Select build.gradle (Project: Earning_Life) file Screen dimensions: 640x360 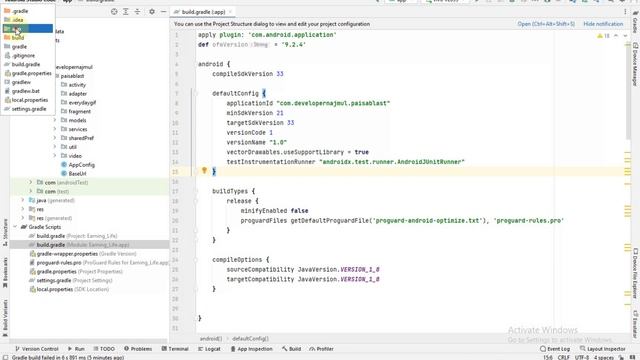click(x=73, y=236)
